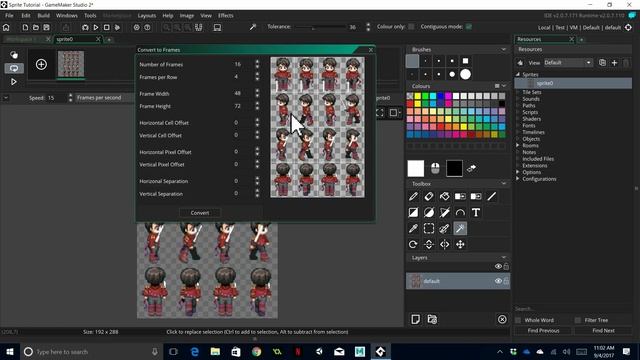Expand the Rooms tree node
640x360 pixels.
tap(518, 145)
